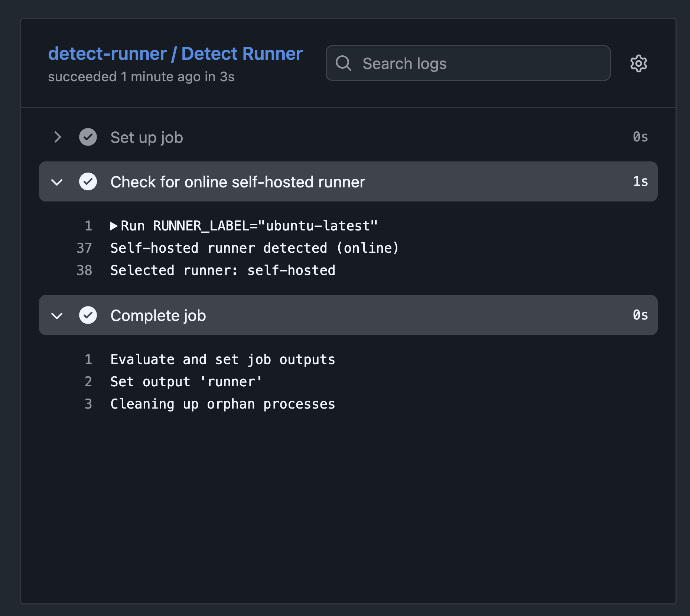Click the 'Selected runner: self-hosted' log line
The image size is (690, 616).
tap(223, 271)
